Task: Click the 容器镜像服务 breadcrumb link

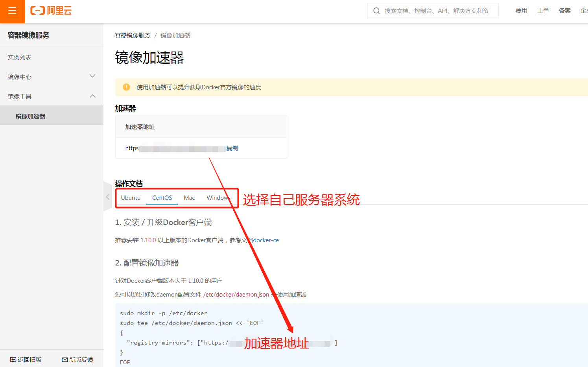Action: tap(133, 35)
